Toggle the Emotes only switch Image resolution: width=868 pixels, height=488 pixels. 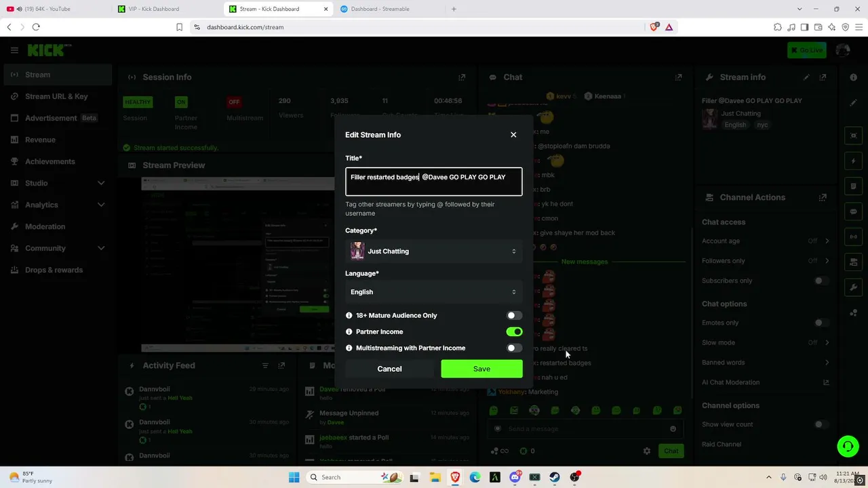point(821,323)
